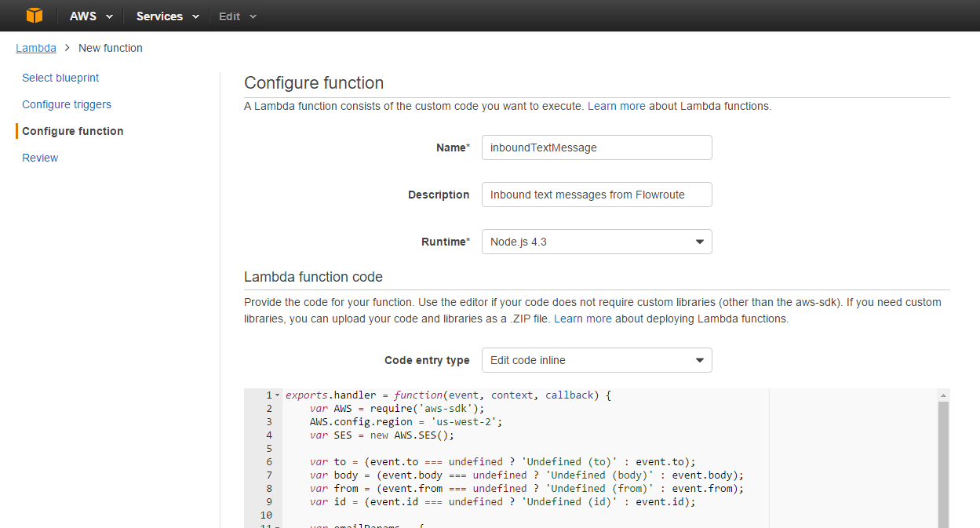
Task: Click the code editor scrollbar thumb
Action: pyautogui.click(x=943, y=464)
